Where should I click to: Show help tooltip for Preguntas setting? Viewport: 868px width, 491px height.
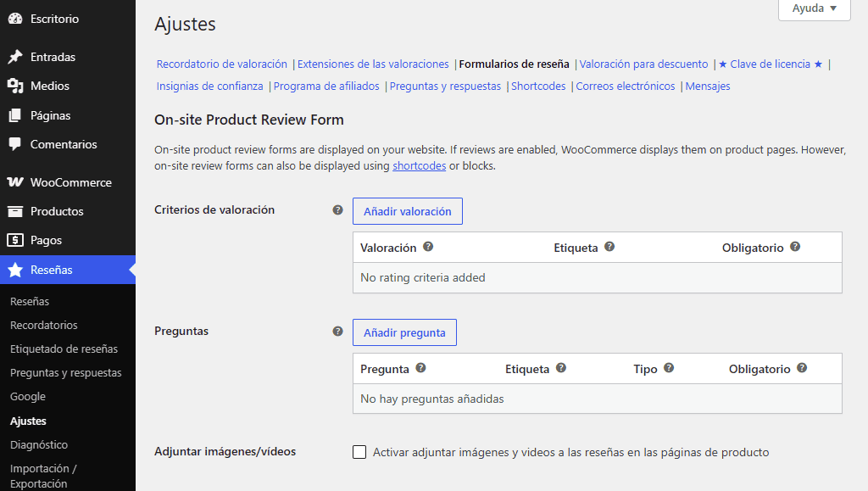337,331
